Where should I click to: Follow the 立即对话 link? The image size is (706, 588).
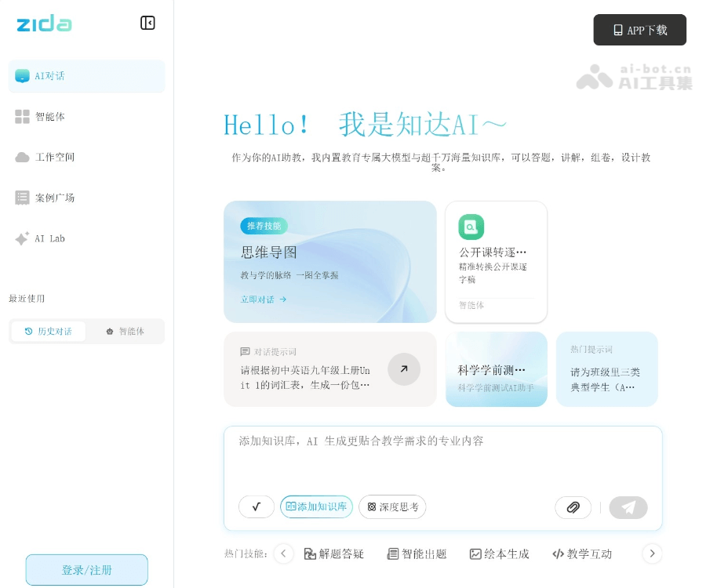[264, 299]
